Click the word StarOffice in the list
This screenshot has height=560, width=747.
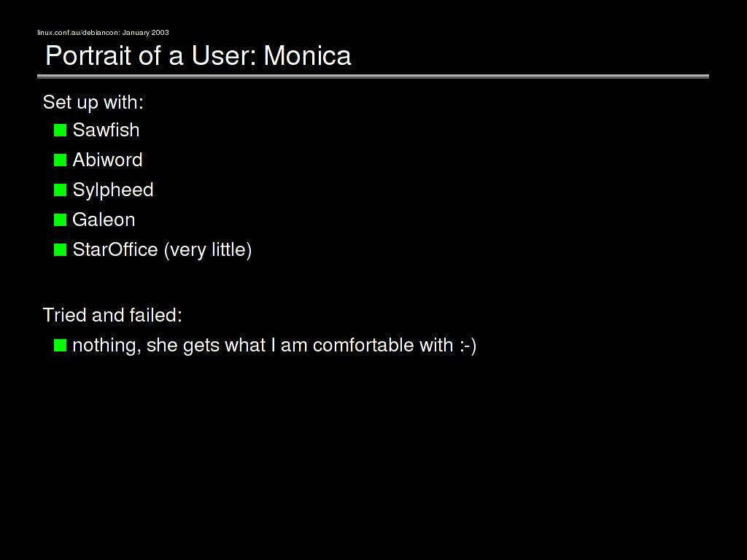pos(115,249)
